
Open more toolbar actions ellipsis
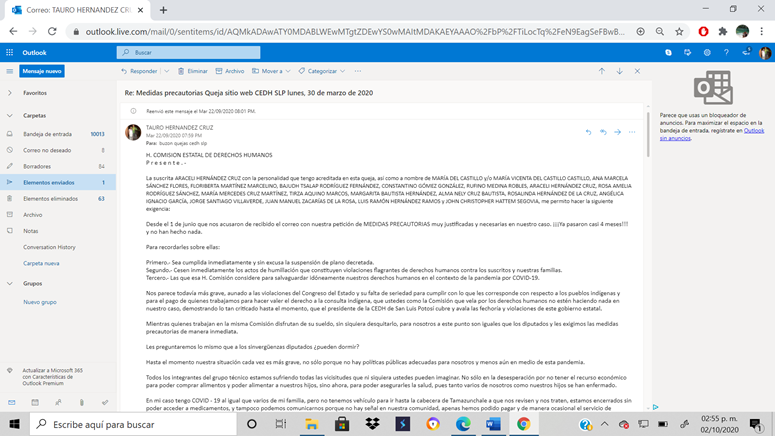click(x=358, y=71)
